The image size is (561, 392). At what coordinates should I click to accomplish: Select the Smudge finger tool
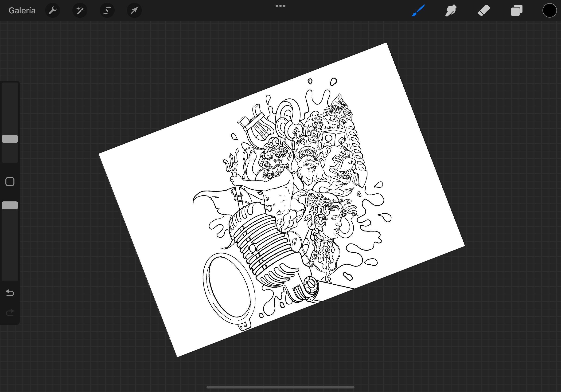[x=451, y=11]
